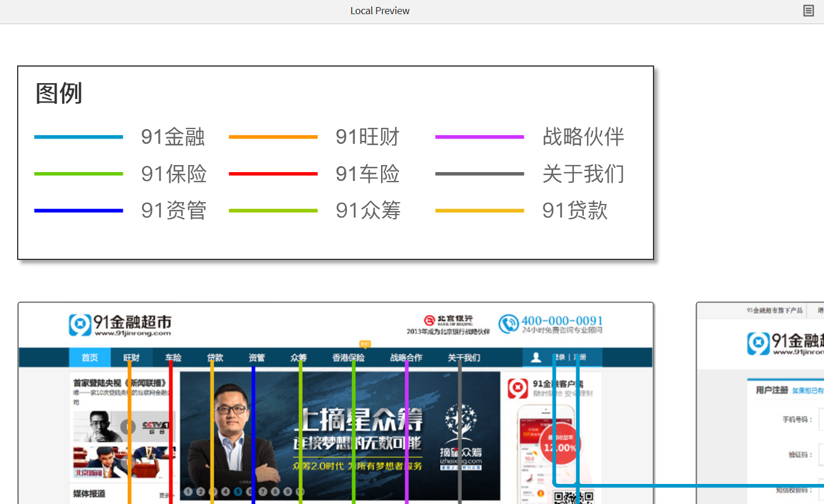Click the 91金融 legend label
This screenshot has height=504, width=824.
pyautogui.click(x=173, y=137)
